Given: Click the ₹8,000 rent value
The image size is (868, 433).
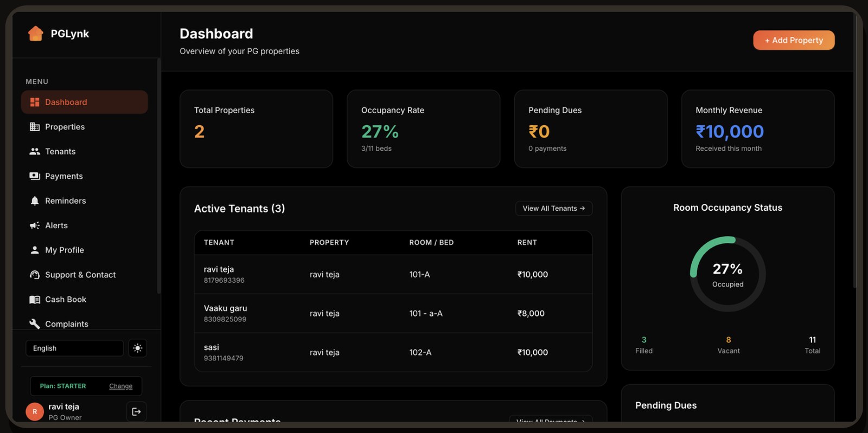Looking at the screenshot, I should 531,314.
